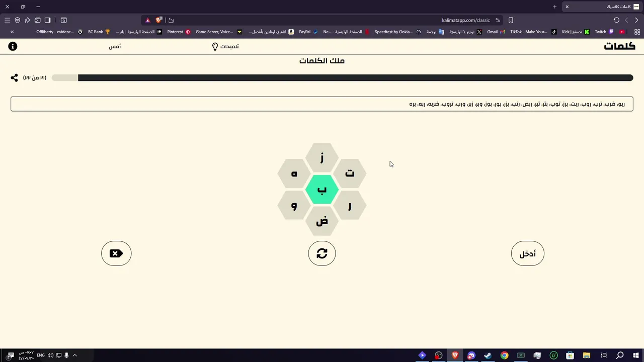
Task: Open the BC Rank bookmark
Action: pos(99,32)
